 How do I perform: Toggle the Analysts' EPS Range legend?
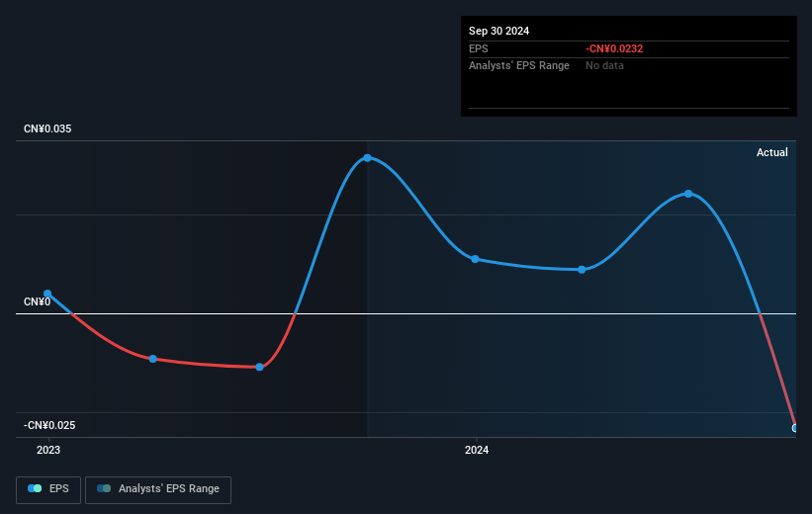(158, 489)
